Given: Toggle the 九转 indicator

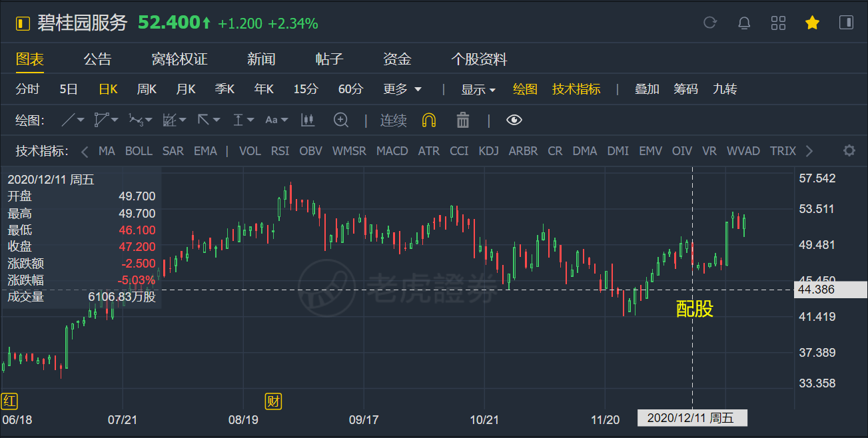Looking at the screenshot, I should [x=725, y=89].
